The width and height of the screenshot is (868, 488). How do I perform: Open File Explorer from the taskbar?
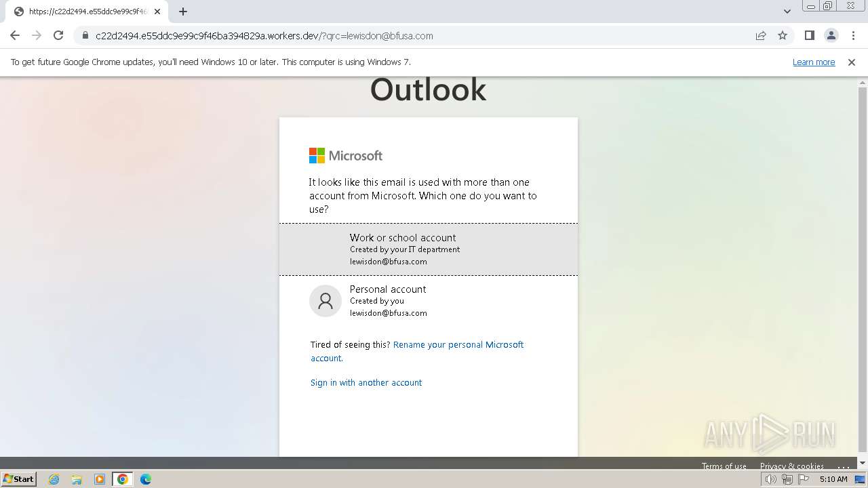coord(77,479)
